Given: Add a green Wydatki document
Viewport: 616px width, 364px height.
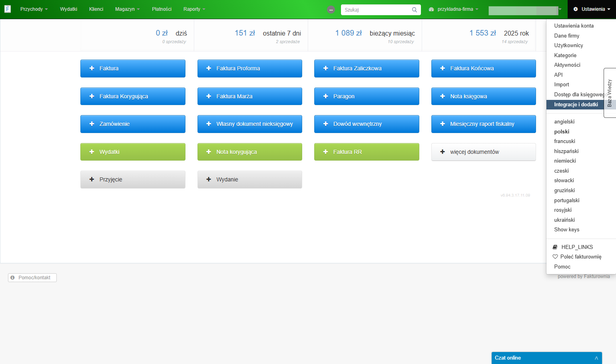Looking at the screenshot, I should (x=133, y=152).
